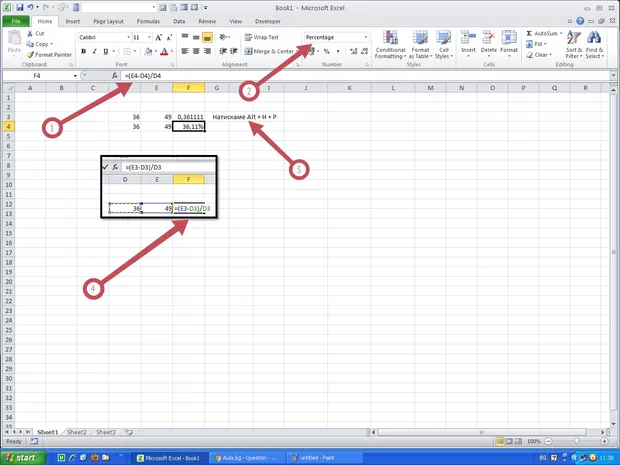Switch to Page Layout view in status bar
Image resolution: width=620 pixels, height=465 pixels.
[509, 441]
